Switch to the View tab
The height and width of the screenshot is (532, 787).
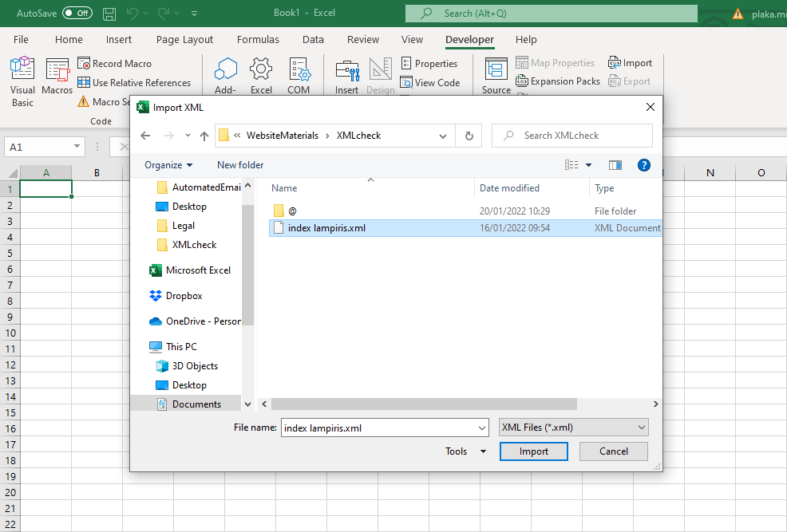(x=412, y=40)
